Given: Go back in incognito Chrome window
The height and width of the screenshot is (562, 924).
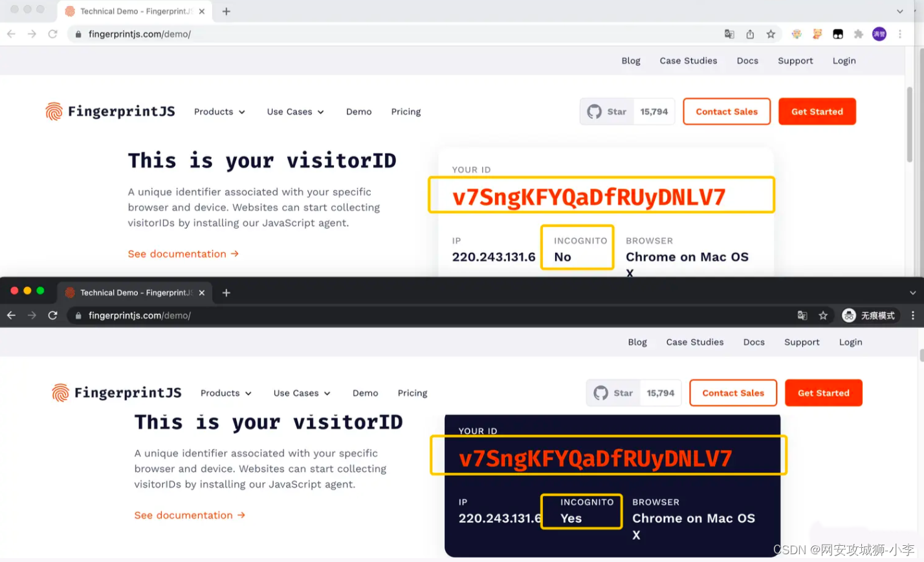Looking at the screenshot, I should click(11, 316).
